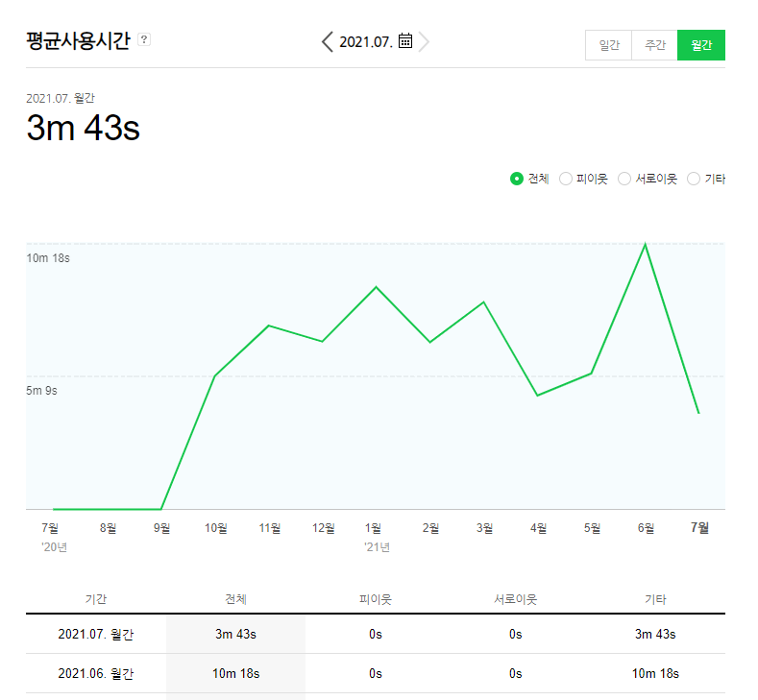Select the 월간 monthly tab

(701, 45)
